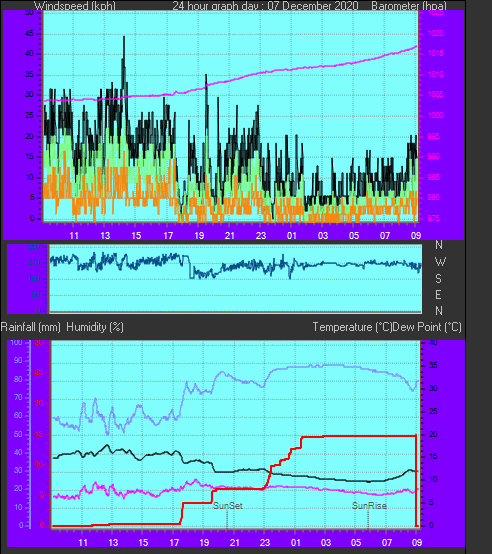
Task: Click the 1005 tick on barometer axis
Action: (x=435, y=95)
